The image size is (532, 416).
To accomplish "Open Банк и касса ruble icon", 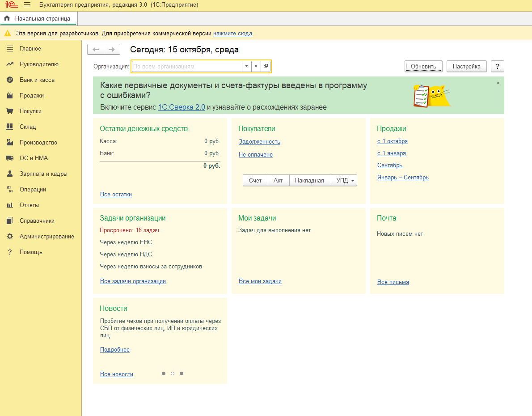I will click(10, 80).
